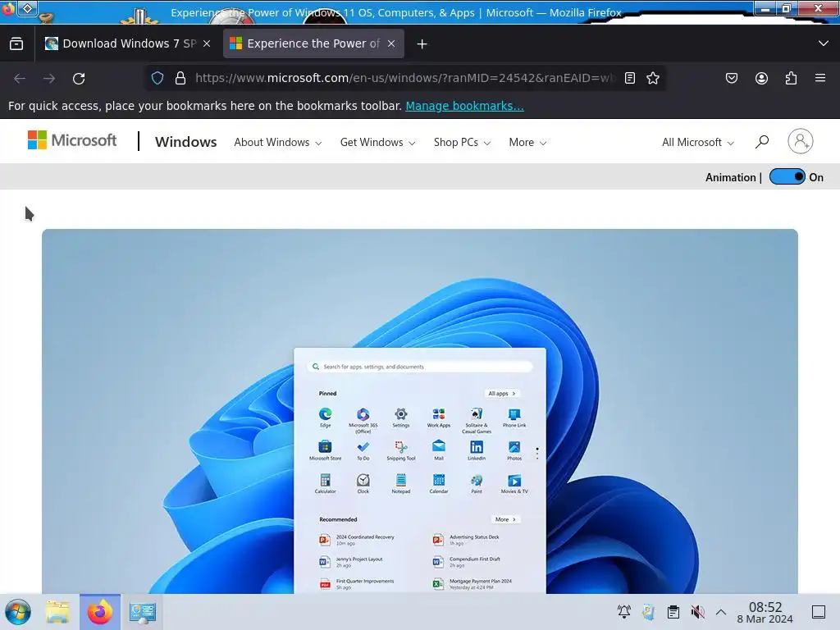Open the Start menu orb
The image size is (840, 630).
[x=18, y=612]
